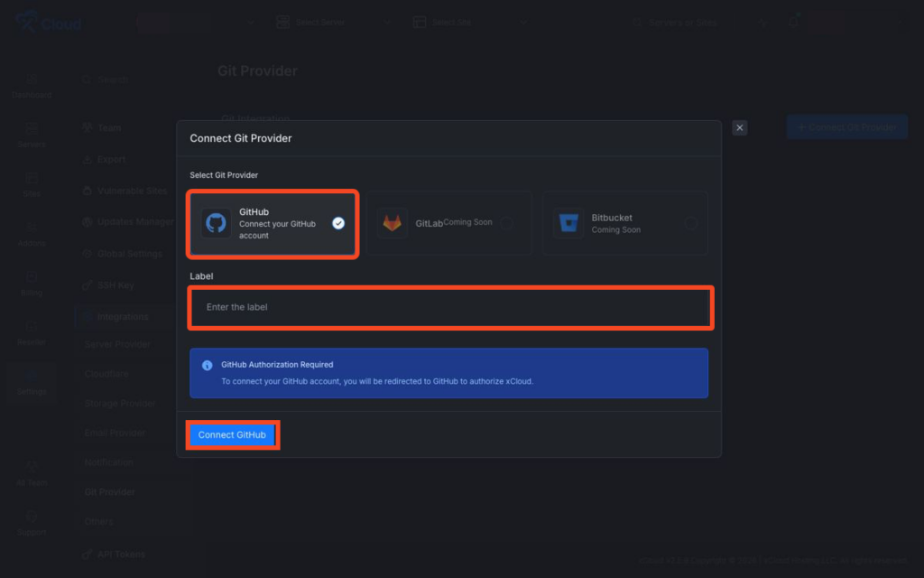Click the Connect GitHub button
The image size is (924, 578).
(232, 434)
